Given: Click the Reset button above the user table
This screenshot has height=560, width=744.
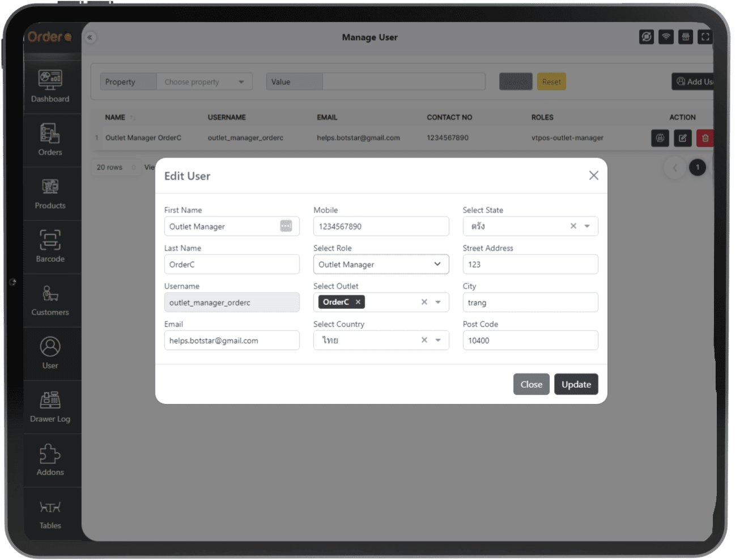Looking at the screenshot, I should click(551, 81).
